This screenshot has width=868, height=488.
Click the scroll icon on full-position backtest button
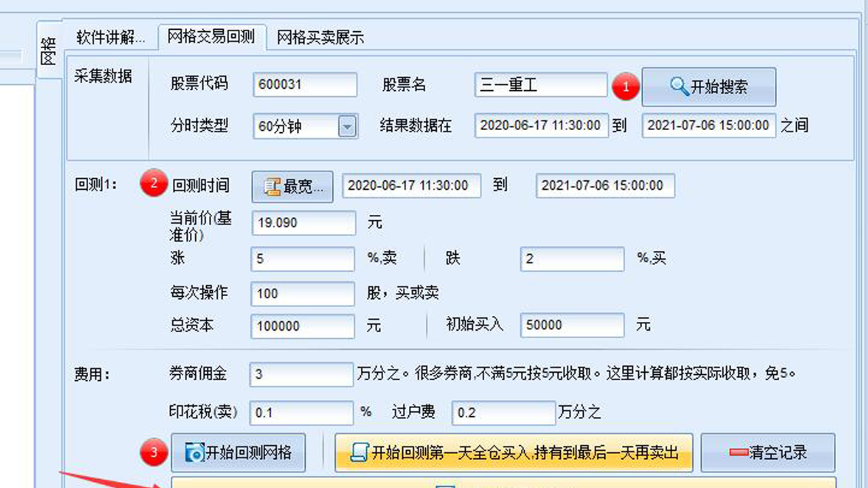359,453
